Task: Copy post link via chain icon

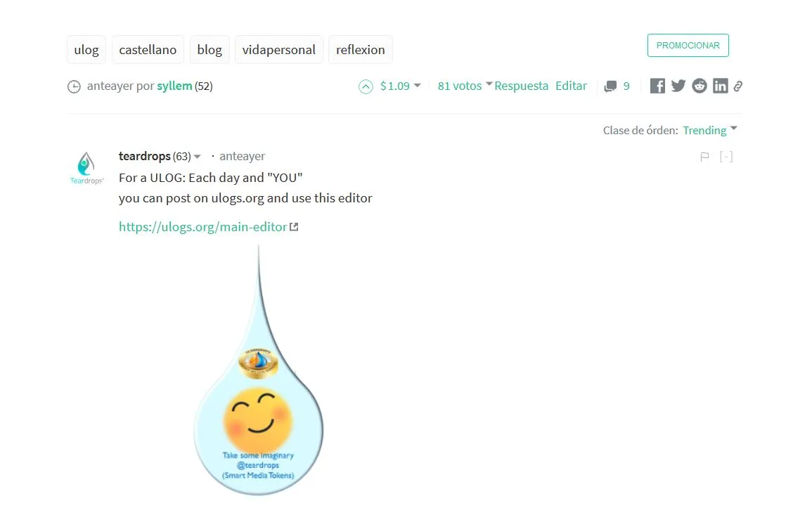Action: click(738, 86)
